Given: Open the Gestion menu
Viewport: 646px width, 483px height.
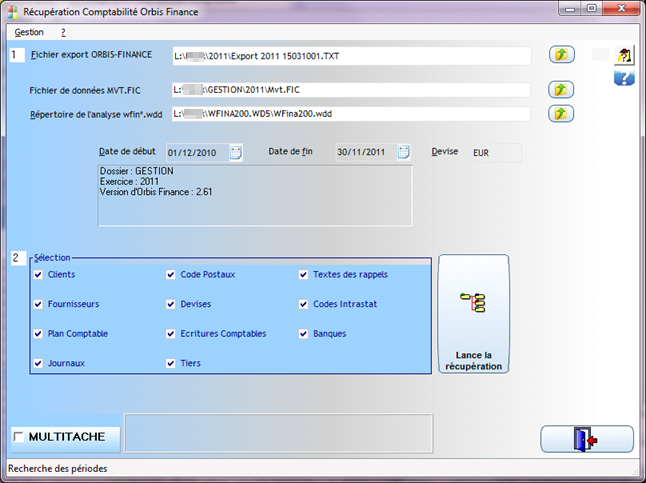Looking at the screenshot, I should pos(29,32).
